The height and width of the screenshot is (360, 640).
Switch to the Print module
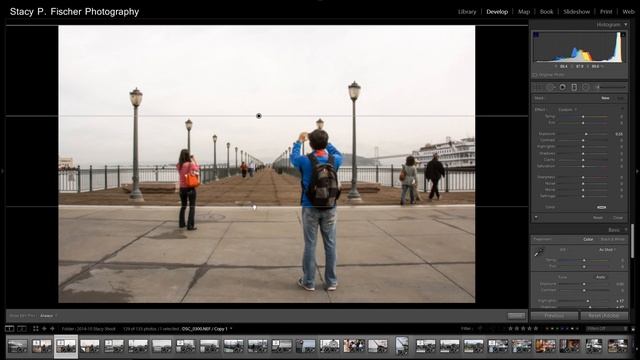pos(606,12)
